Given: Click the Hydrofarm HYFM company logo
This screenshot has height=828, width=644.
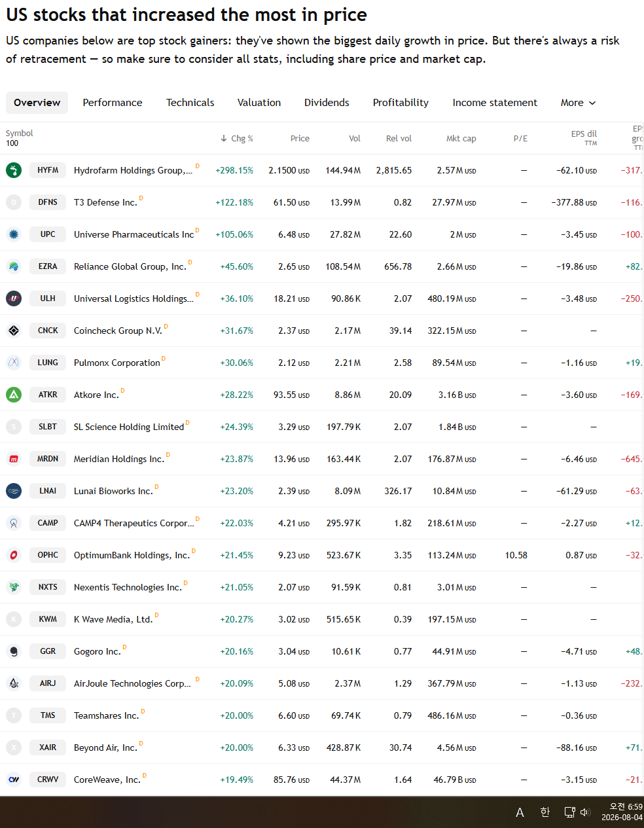Looking at the screenshot, I should tap(14, 170).
